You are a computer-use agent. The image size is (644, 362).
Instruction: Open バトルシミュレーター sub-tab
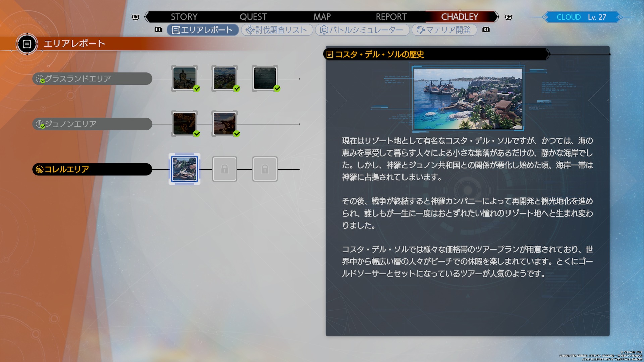point(362,30)
